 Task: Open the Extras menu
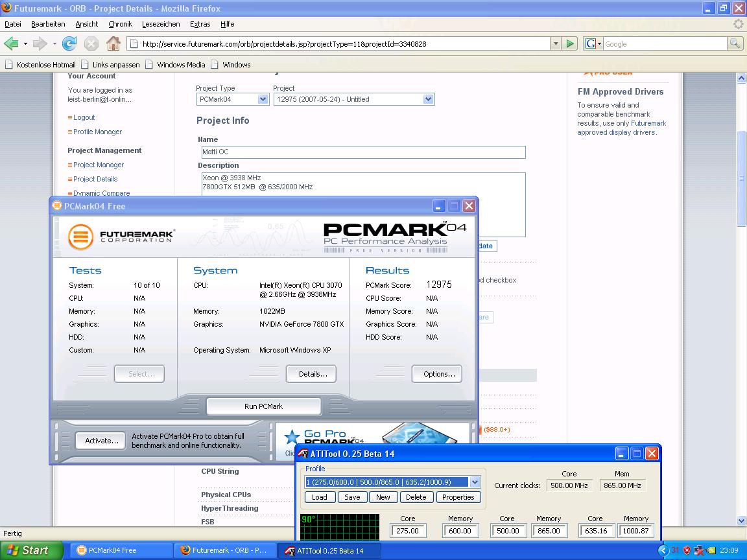pos(200,24)
